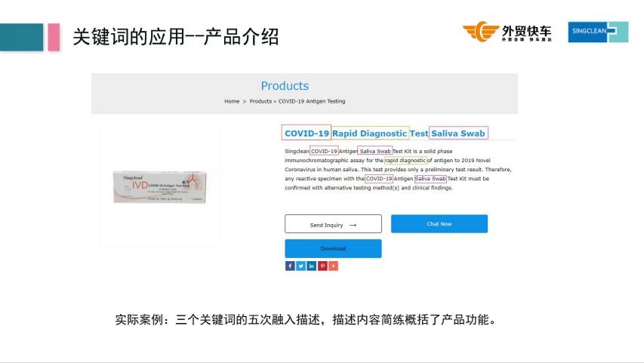
Task: Click the orange plus share icon
Action: pyautogui.click(x=334, y=266)
